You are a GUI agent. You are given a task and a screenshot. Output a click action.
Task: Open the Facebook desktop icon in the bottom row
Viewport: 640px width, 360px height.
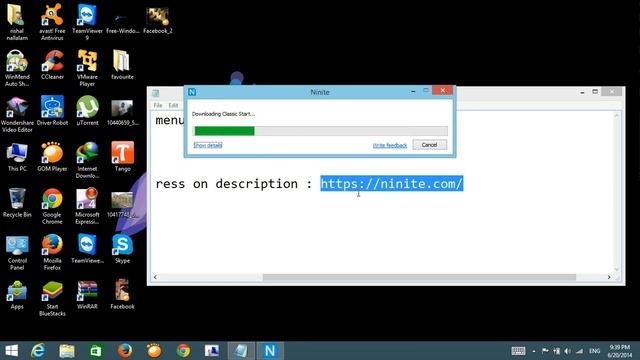[x=122, y=295]
